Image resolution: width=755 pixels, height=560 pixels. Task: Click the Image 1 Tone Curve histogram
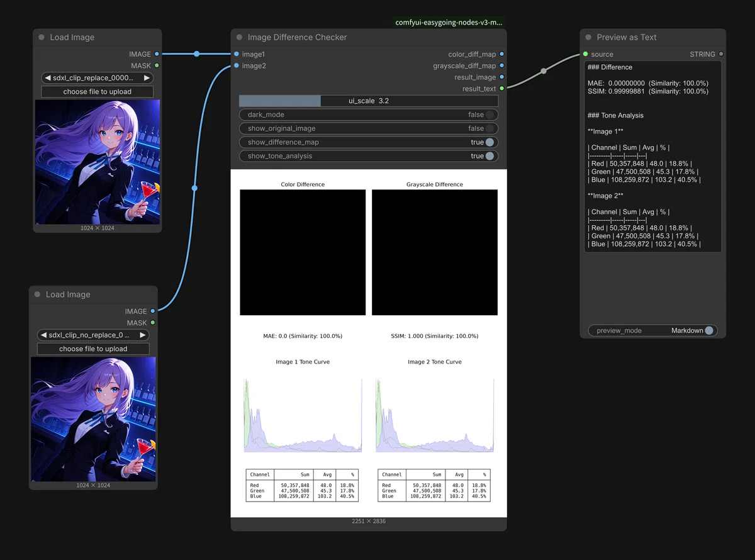pos(303,415)
